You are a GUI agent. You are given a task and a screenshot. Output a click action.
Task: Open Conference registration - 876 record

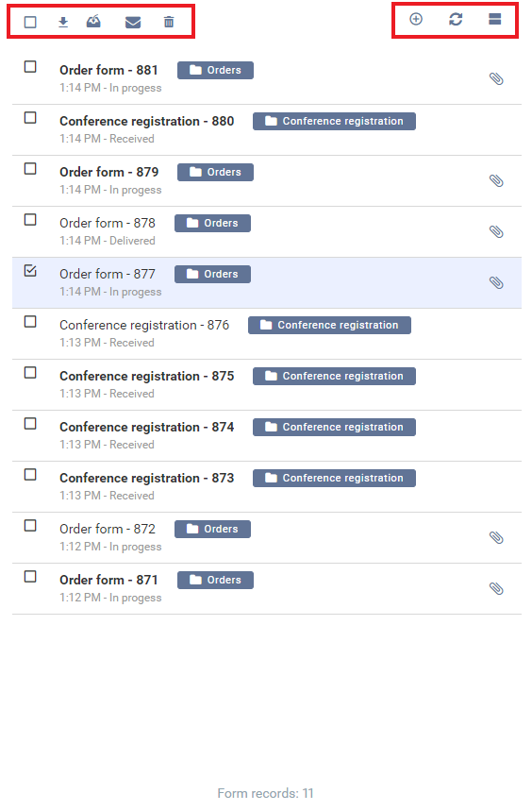[144, 325]
